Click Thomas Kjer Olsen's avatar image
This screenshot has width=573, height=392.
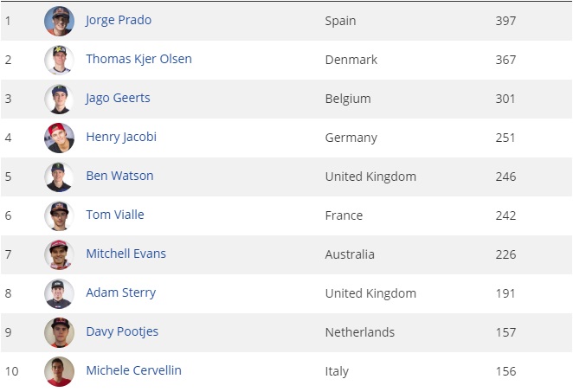pos(59,60)
